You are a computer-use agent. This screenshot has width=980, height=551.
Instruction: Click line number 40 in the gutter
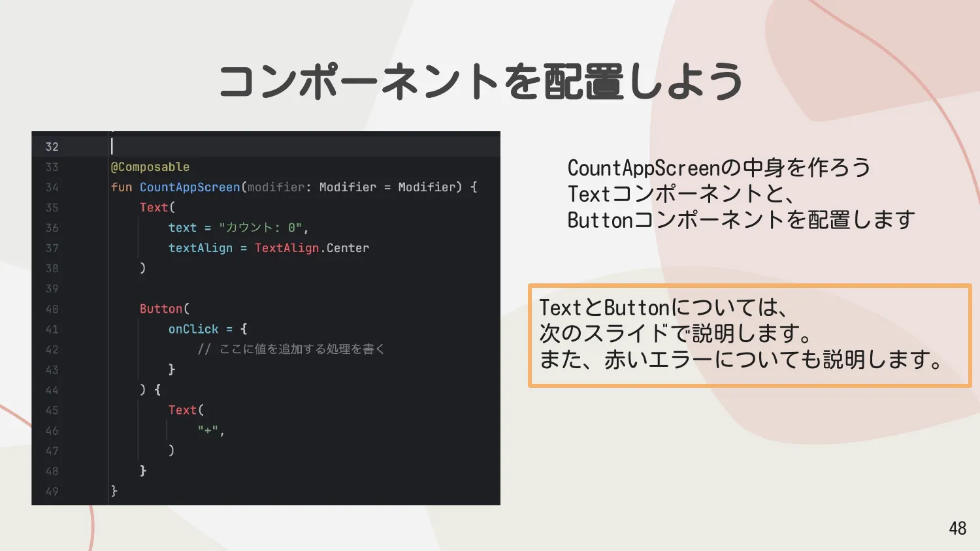click(x=52, y=309)
